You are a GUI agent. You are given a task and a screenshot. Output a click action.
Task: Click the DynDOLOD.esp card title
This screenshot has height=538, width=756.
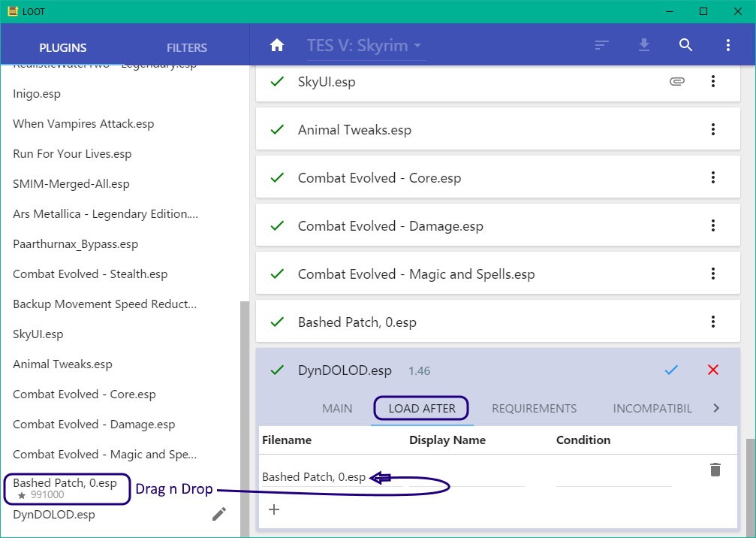345,370
